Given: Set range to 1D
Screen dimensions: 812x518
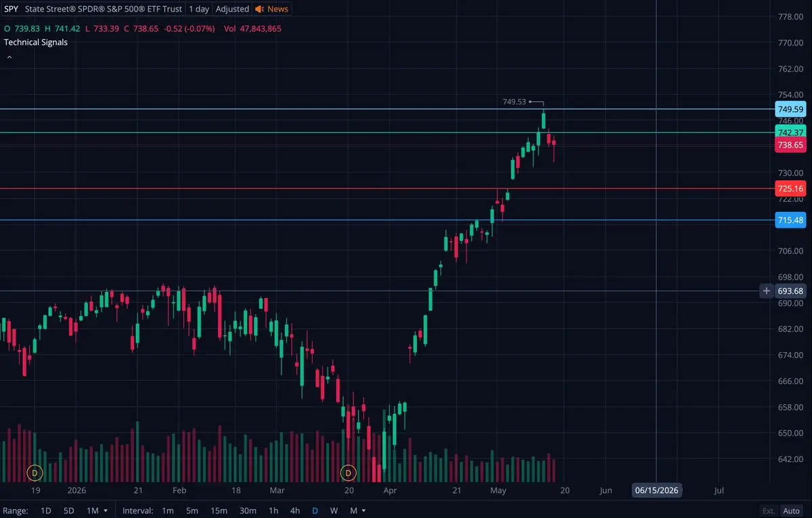Looking at the screenshot, I should (x=46, y=511).
